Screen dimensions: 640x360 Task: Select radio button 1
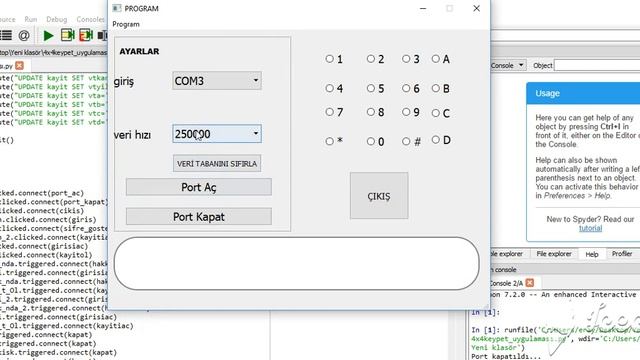pos(329,59)
